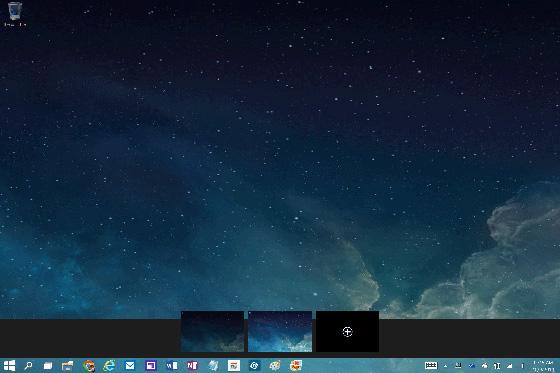This screenshot has height=373, width=560.
Task: Launch Internet Explorer from the taskbar
Action: [x=109, y=365]
